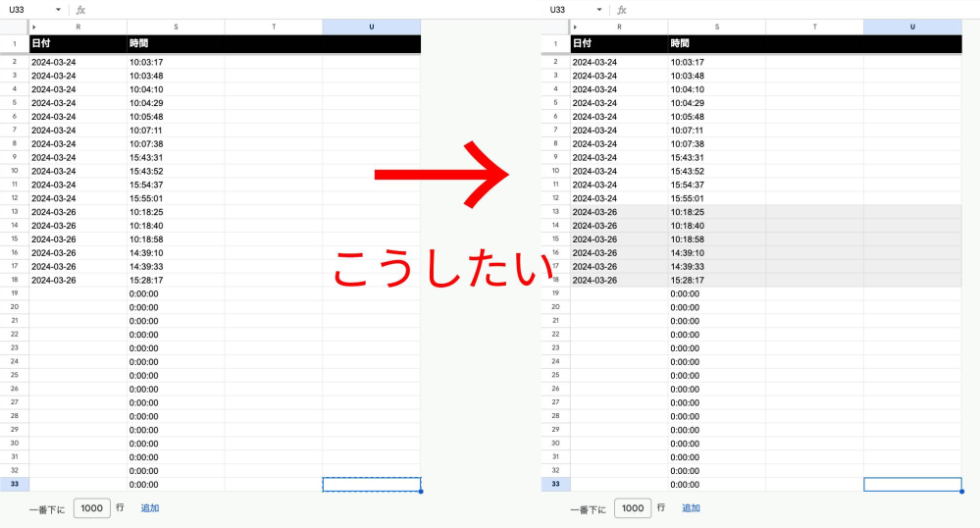Image resolution: width=980 pixels, height=528 pixels.
Task: Click the fx formula icon in right sheet
Action: tap(622, 10)
